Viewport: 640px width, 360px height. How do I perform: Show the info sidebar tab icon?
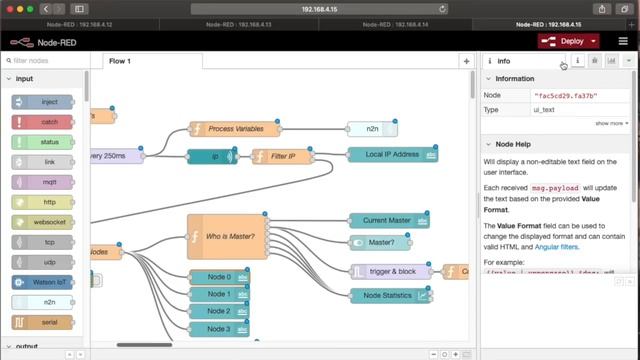point(578,61)
